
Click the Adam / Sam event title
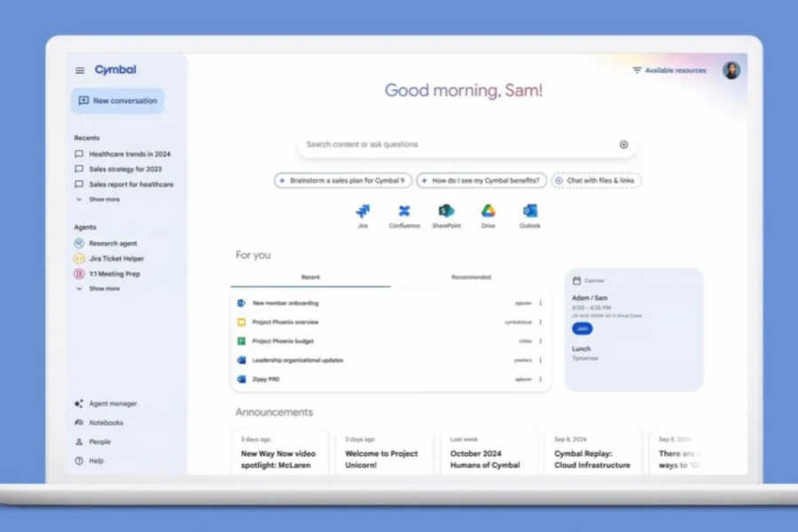590,298
